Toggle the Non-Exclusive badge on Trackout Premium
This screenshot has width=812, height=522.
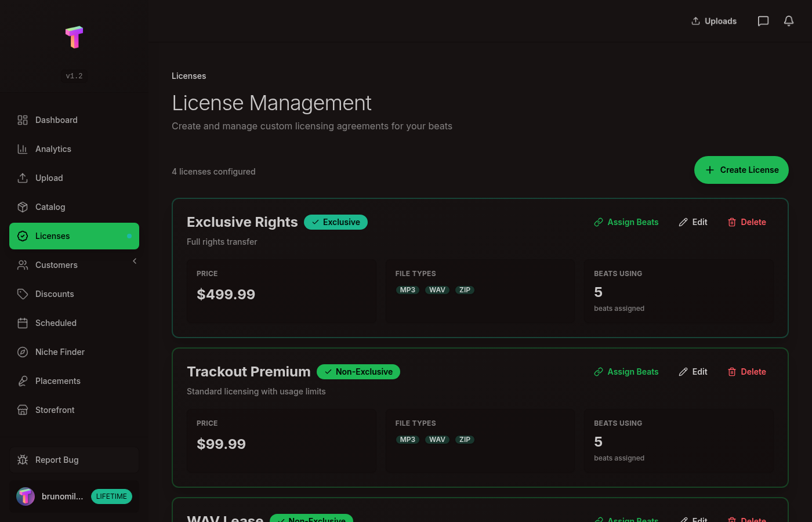(358, 372)
